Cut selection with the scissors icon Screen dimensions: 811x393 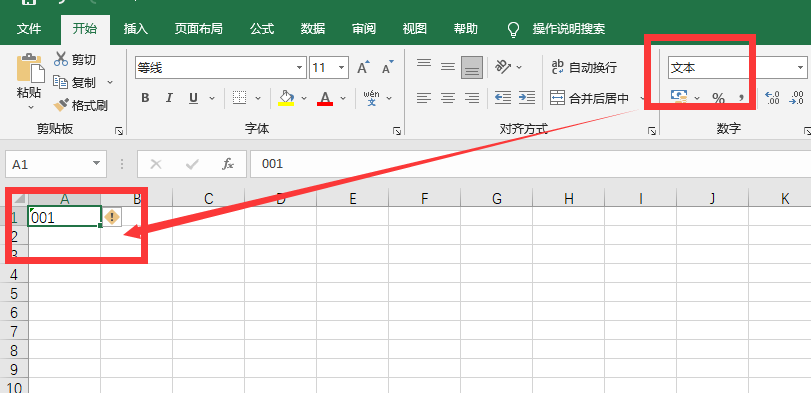pos(61,59)
